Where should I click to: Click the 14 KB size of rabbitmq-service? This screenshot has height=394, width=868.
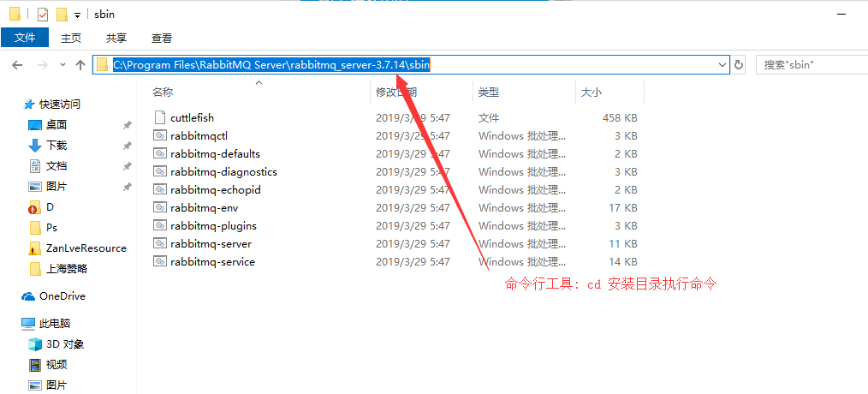pyautogui.click(x=623, y=261)
